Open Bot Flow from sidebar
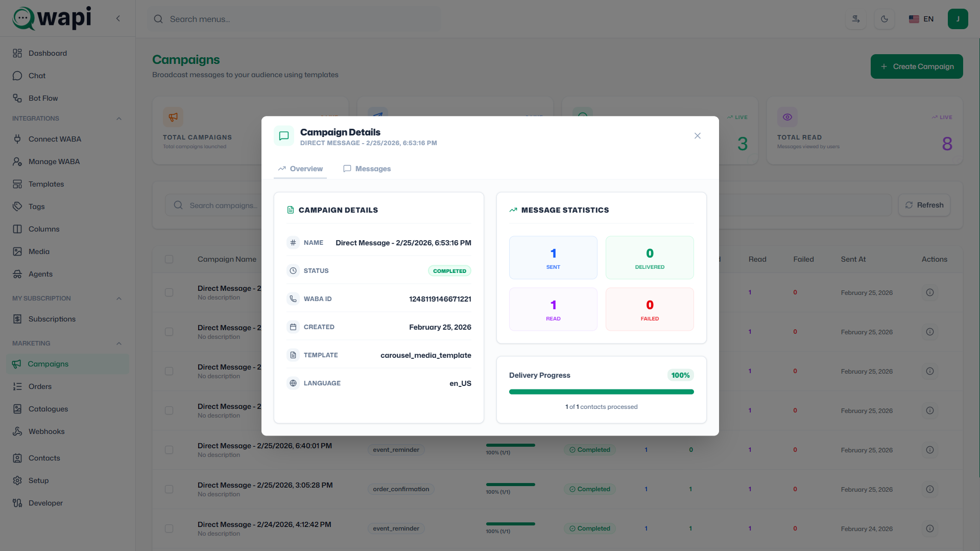Viewport: 980px width, 551px height. (43, 98)
